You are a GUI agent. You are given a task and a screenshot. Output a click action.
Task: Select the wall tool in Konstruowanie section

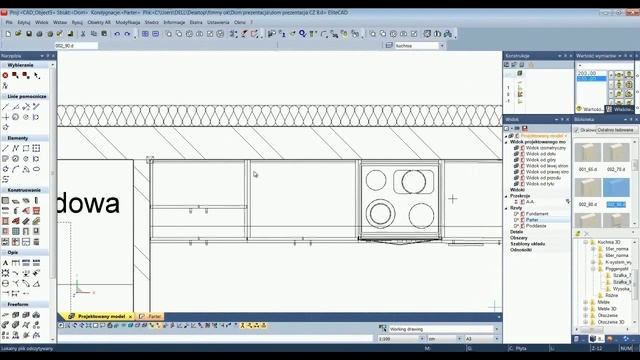click(5, 200)
